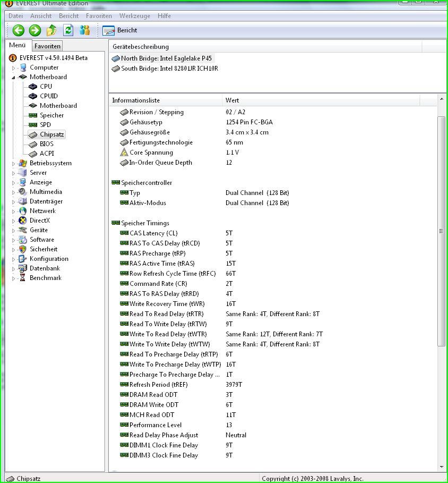Expand the Netzwerk tree node
Image resolution: width=448 pixels, height=483 pixels.
(x=13, y=211)
